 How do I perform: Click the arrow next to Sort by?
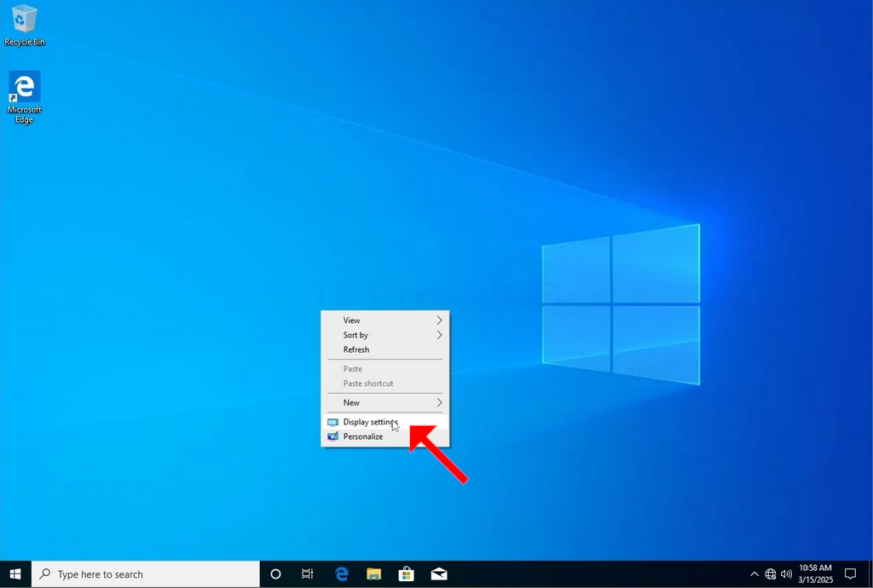click(439, 335)
